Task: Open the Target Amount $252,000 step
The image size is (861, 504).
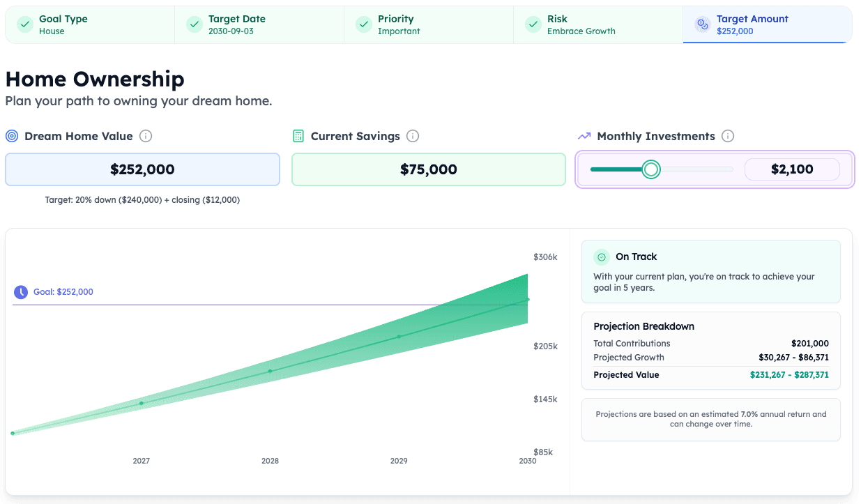Action: click(767, 24)
